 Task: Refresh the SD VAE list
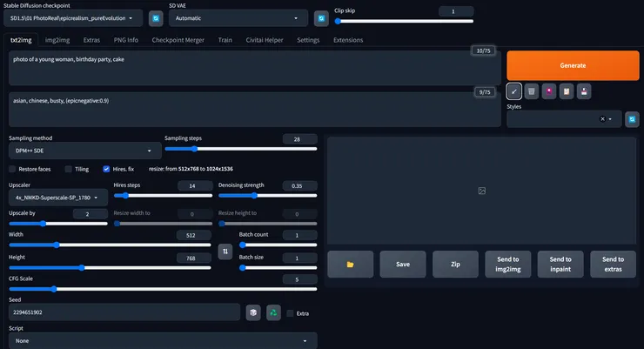pyautogui.click(x=321, y=18)
